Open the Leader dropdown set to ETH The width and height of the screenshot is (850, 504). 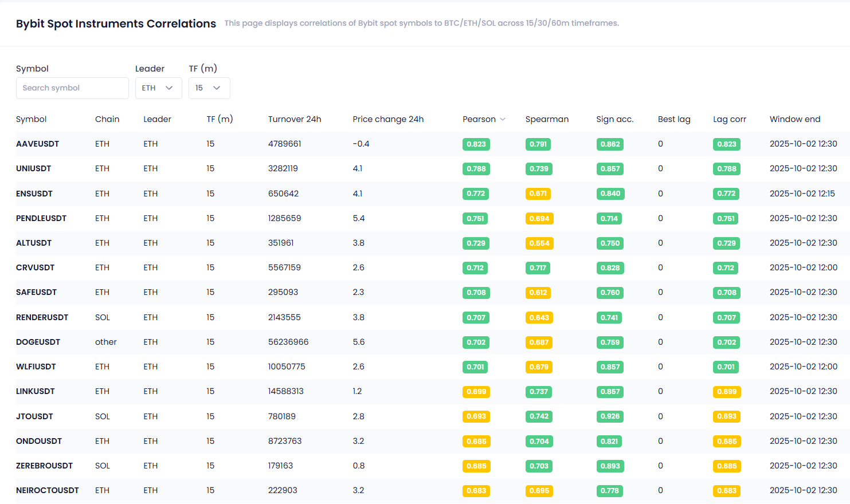[x=159, y=88]
